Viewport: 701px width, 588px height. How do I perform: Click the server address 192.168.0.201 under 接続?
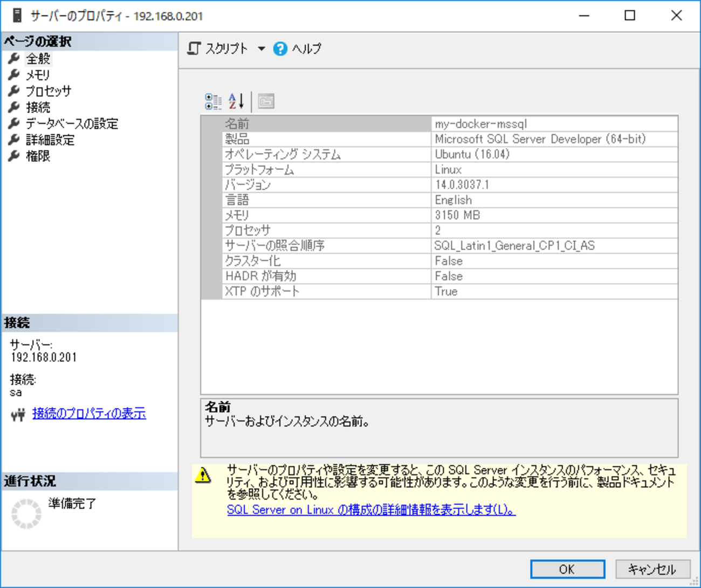pyautogui.click(x=44, y=357)
